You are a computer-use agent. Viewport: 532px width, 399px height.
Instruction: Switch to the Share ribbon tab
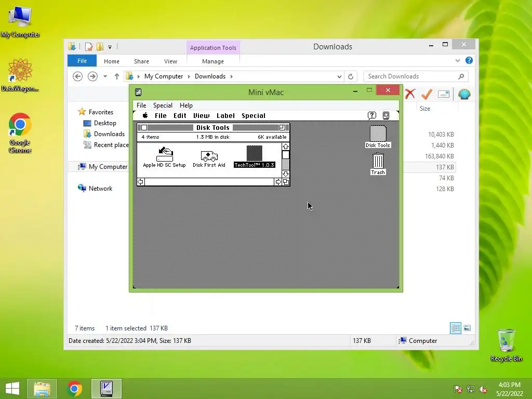pyautogui.click(x=141, y=61)
